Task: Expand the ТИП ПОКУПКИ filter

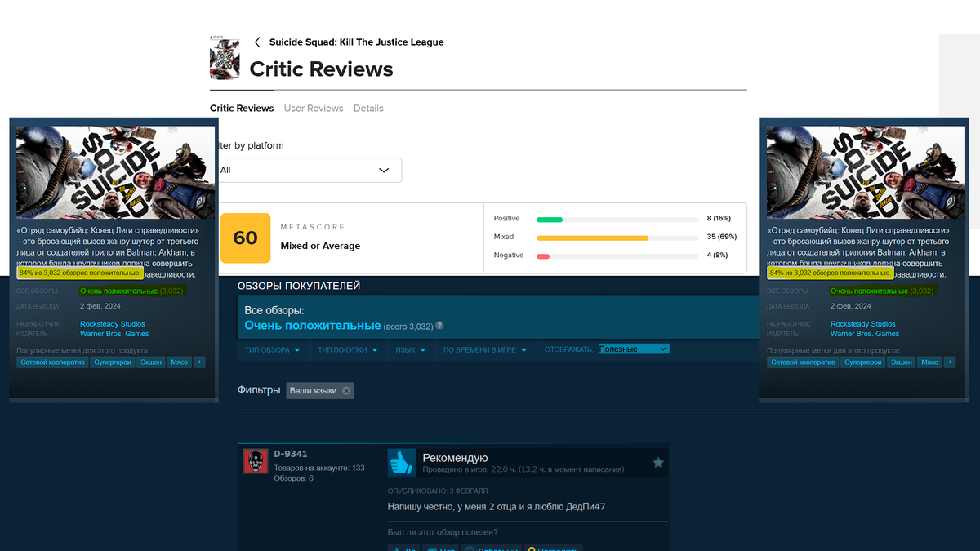Action: click(x=348, y=350)
